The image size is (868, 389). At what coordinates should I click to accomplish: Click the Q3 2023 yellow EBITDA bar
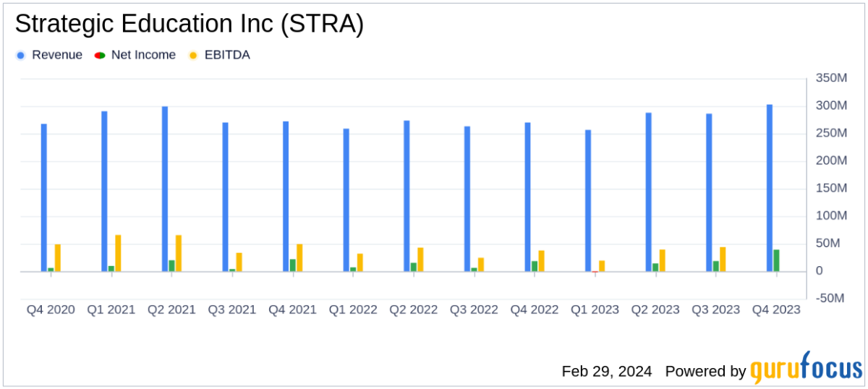tap(723, 260)
